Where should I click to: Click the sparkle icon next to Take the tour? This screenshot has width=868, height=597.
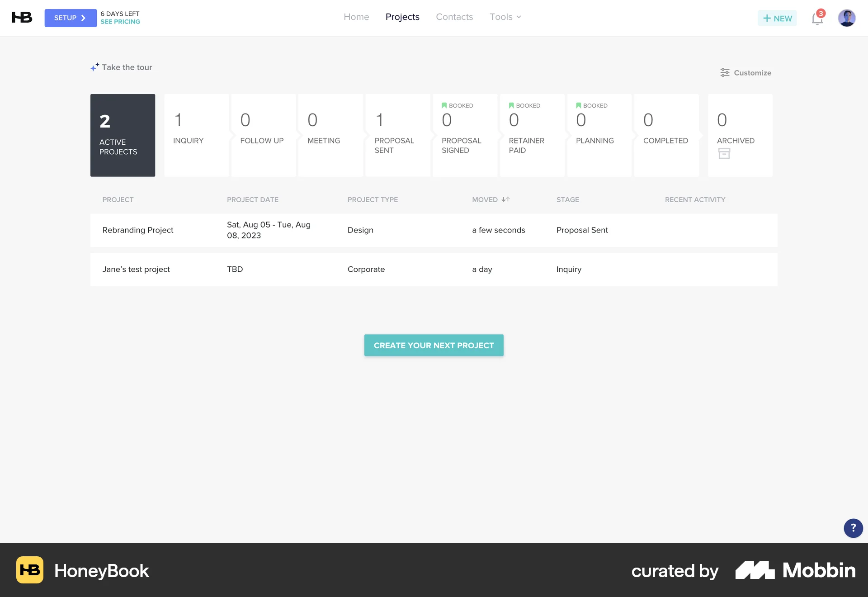click(94, 66)
